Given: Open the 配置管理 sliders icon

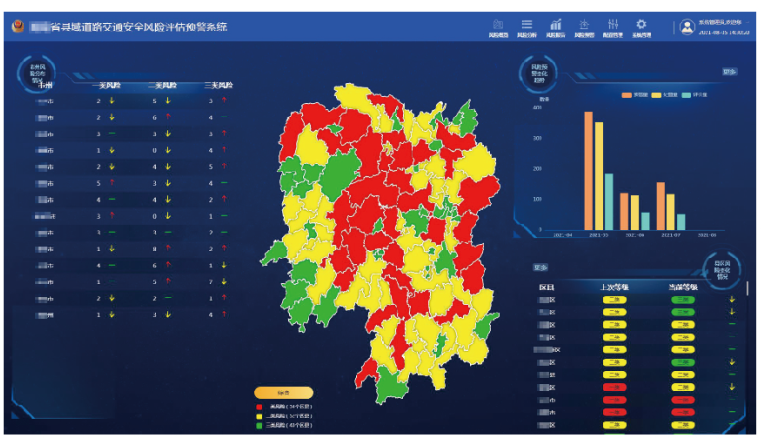Looking at the screenshot, I should pyautogui.click(x=613, y=24).
